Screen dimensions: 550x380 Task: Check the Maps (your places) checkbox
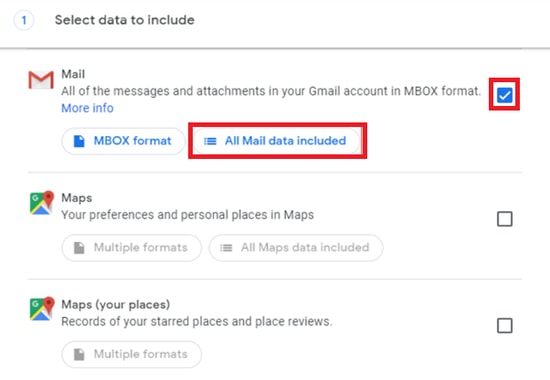point(505,326)
